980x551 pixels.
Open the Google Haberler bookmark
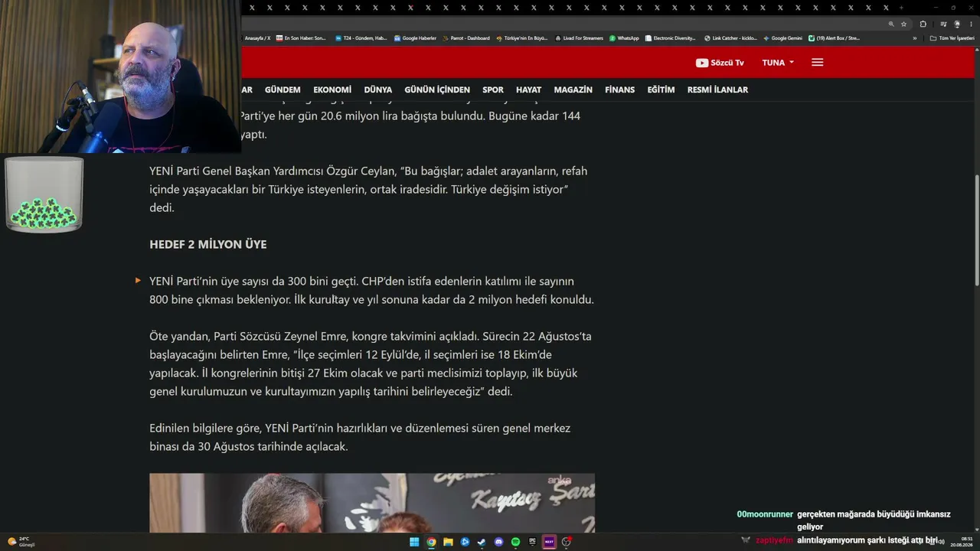(415, 38)
